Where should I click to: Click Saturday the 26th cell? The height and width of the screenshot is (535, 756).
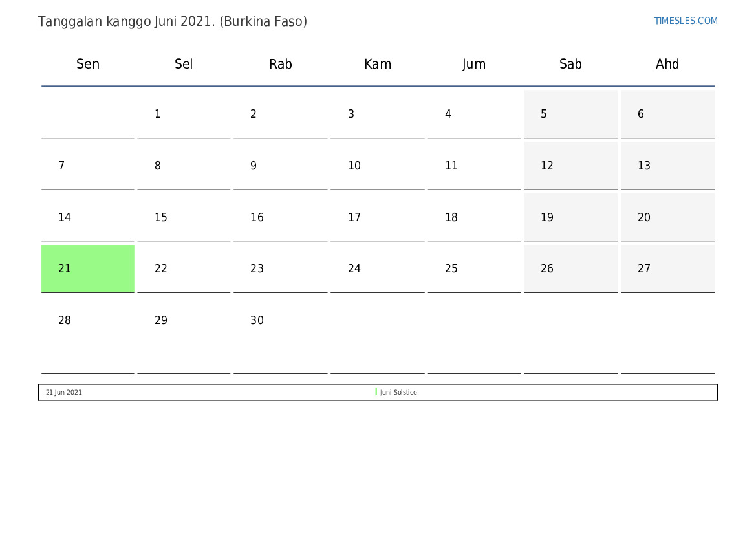click(x=570, y=268)
